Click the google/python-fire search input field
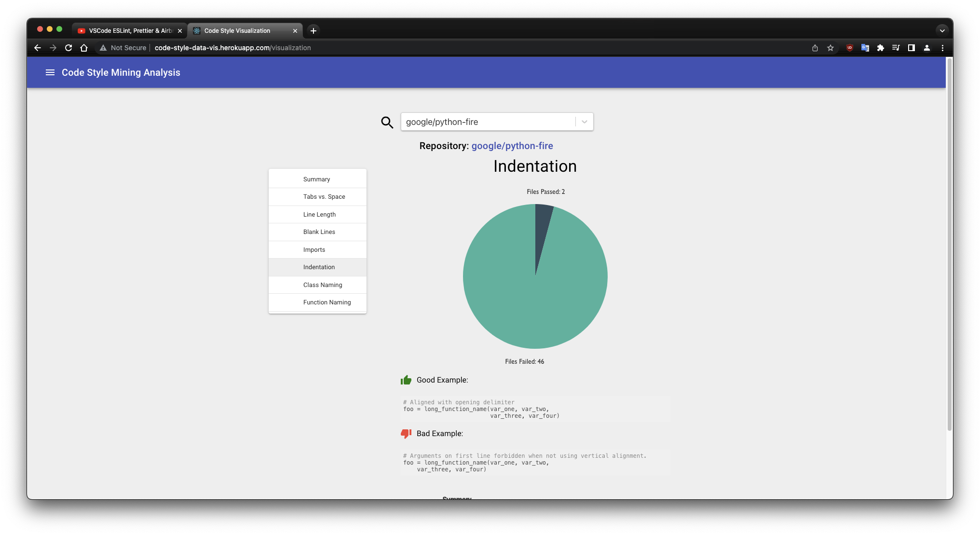The image size is (980, 535). (x=487, y=122)
